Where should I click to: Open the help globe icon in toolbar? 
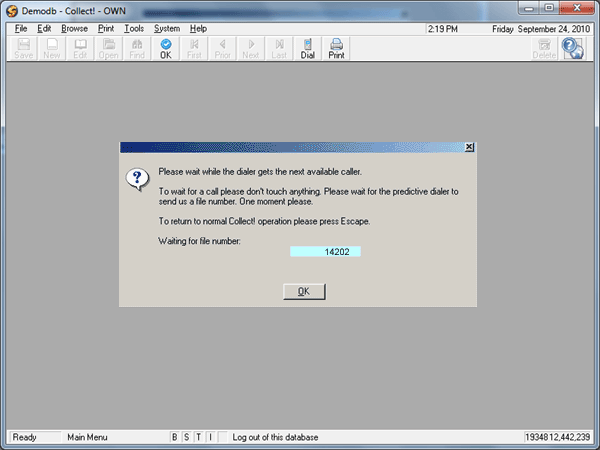click(572, 48)
